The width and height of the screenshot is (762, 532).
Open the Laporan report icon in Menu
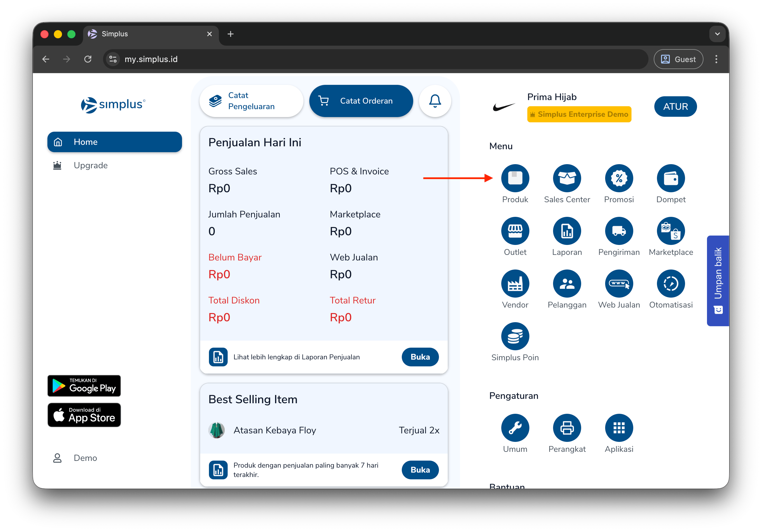tap(567, 231)
